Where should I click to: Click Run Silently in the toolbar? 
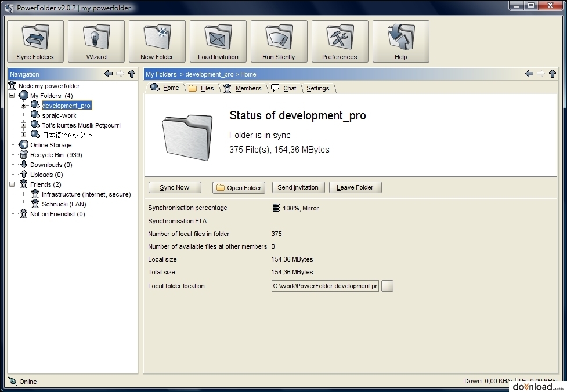click(x=279, y=41)
